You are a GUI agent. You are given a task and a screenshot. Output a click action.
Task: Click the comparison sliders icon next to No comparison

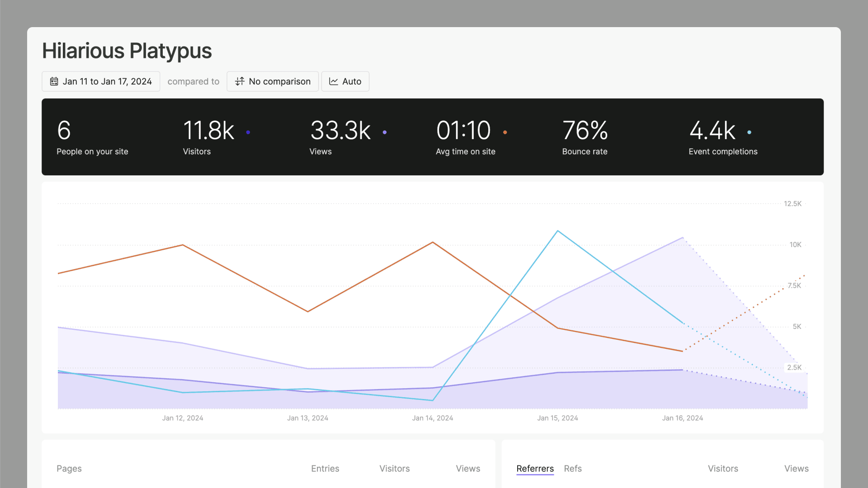click(x=240, y=81)
